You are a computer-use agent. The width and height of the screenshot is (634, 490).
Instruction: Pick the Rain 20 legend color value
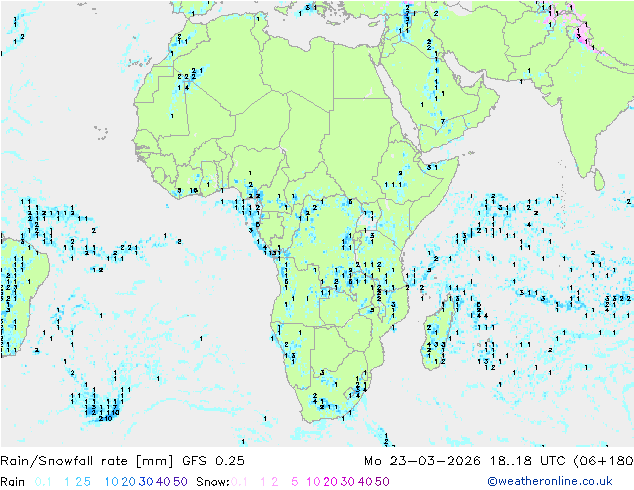pyautogui.click(x=129, y=482)
